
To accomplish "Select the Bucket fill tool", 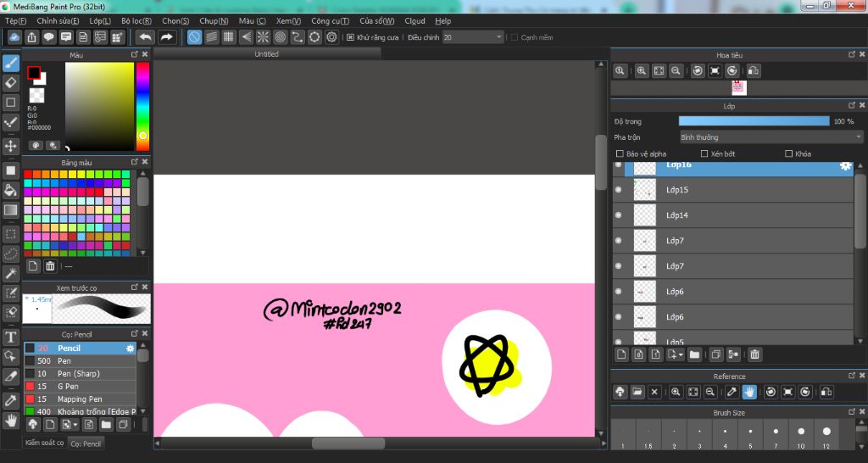I will (10, 190).
